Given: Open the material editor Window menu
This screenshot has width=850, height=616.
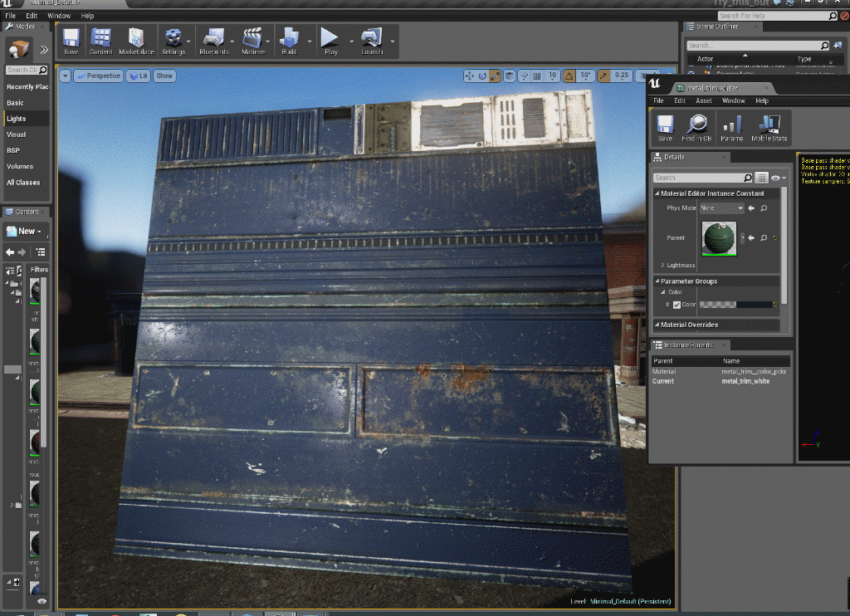Looking at the screenshot, I should [x=734, y=100].
